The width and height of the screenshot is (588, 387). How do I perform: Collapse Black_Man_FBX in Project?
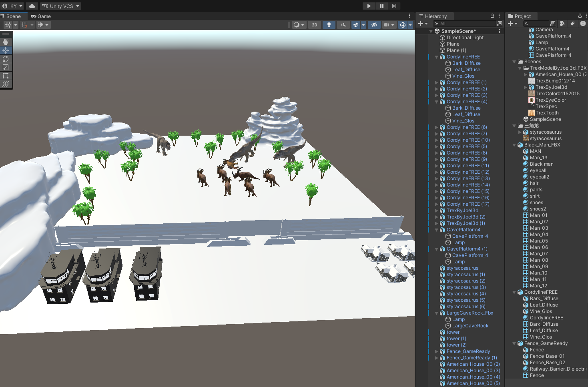514,145
